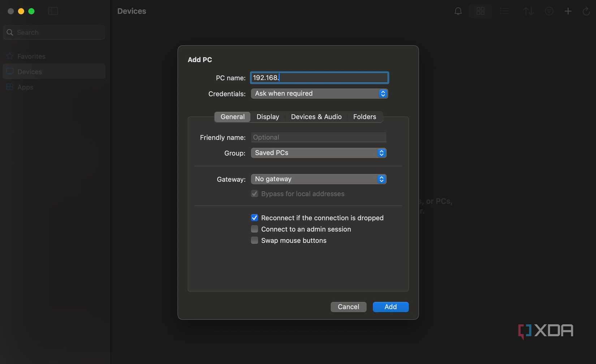The width and height of the screenshot is (596, 364).
Task: Enable Connect to an admin session
Action: [x=254, y=229]
